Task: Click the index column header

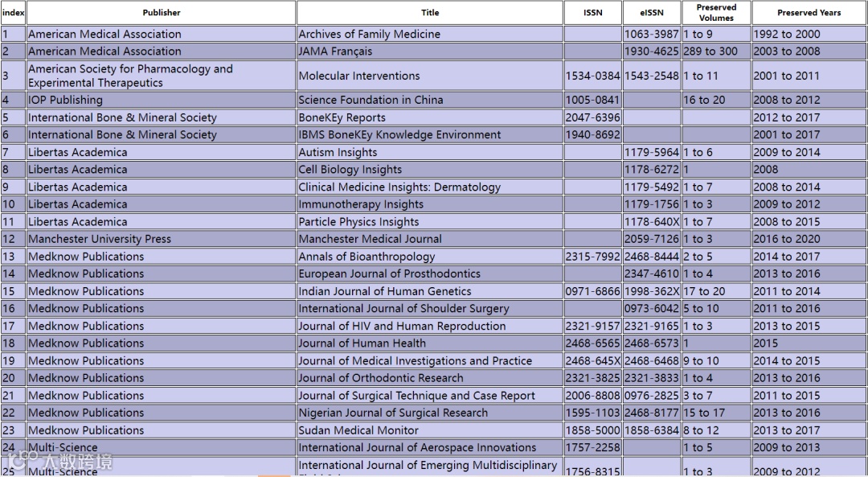Action: coord(14,13)
